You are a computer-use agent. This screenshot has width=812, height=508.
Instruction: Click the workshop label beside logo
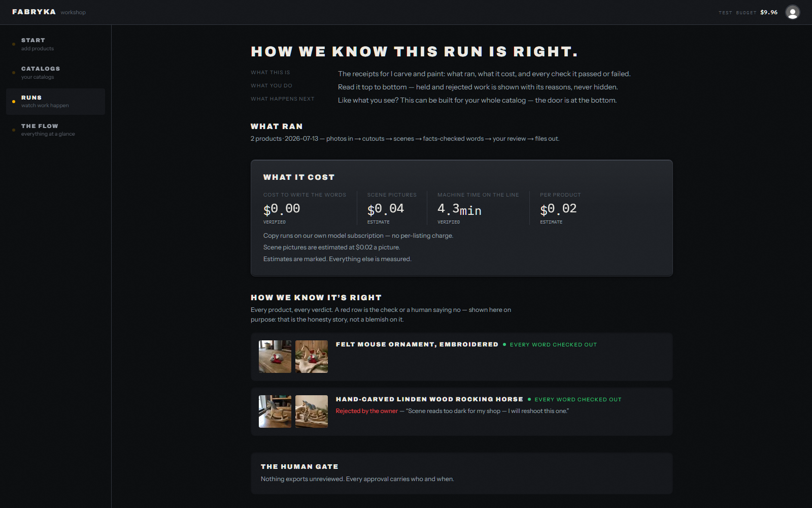(x=73, y=12)
